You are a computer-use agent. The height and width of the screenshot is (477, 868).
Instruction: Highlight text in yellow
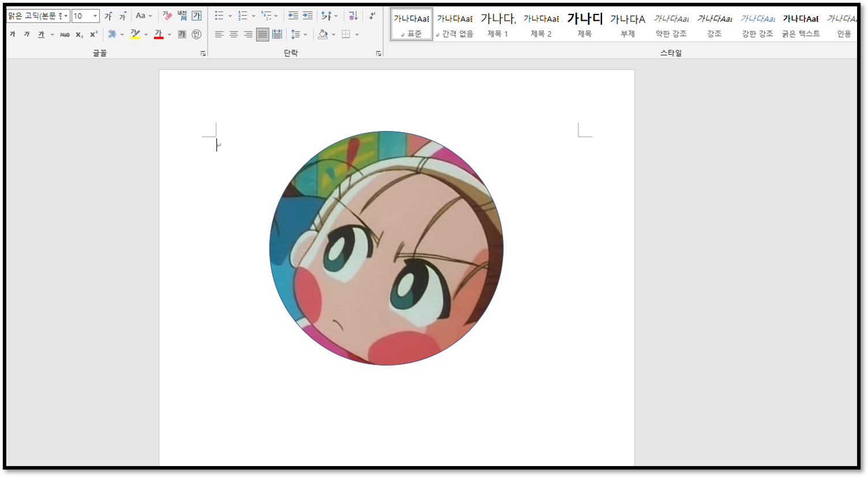(135, 35)
